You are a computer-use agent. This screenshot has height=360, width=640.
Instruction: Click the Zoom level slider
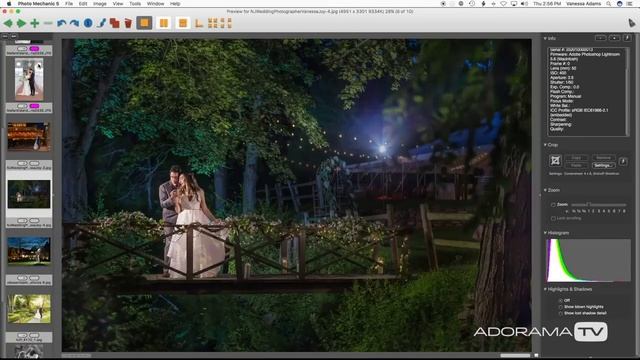click(x=598, y=204)
